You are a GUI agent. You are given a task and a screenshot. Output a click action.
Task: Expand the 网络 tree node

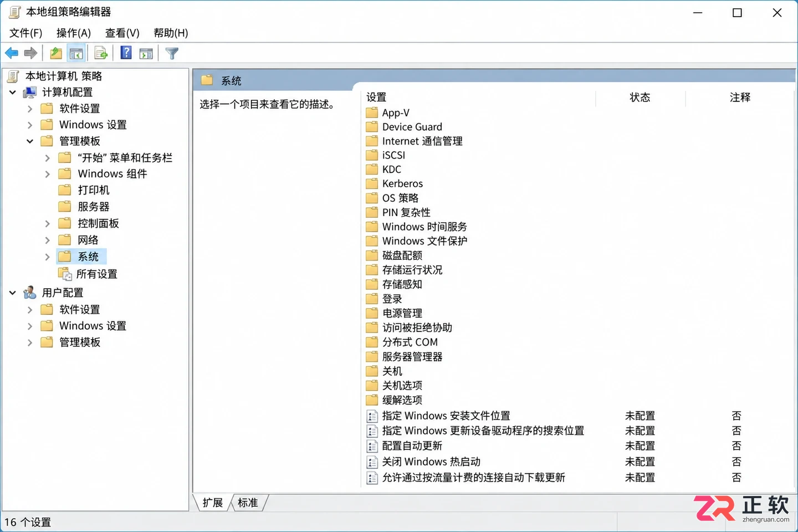click(x=48, y=240)
